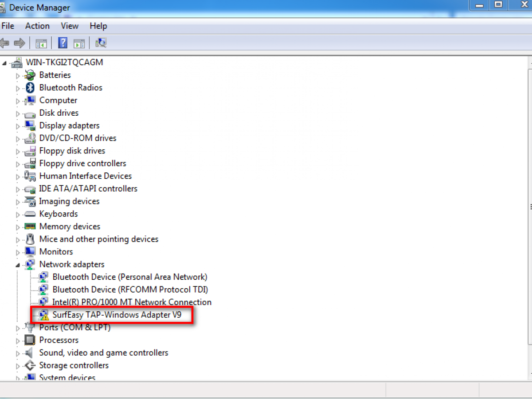Viewport: 532px width, 399px height.
Task: Expand the Processors arrow
Action: (x=18, y=340)
